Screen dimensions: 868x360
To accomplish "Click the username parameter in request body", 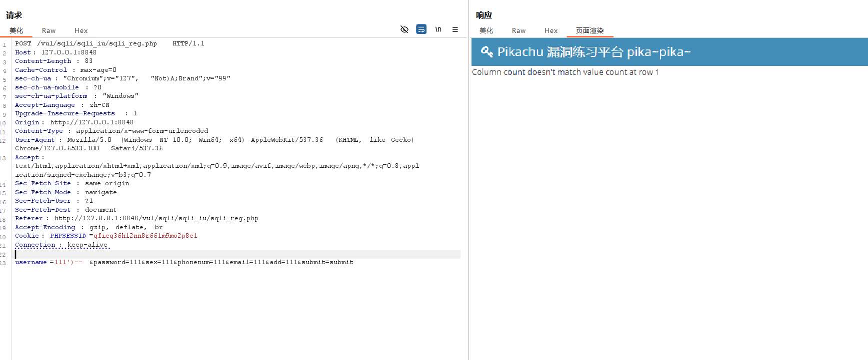I will click(x=31, y=262).
